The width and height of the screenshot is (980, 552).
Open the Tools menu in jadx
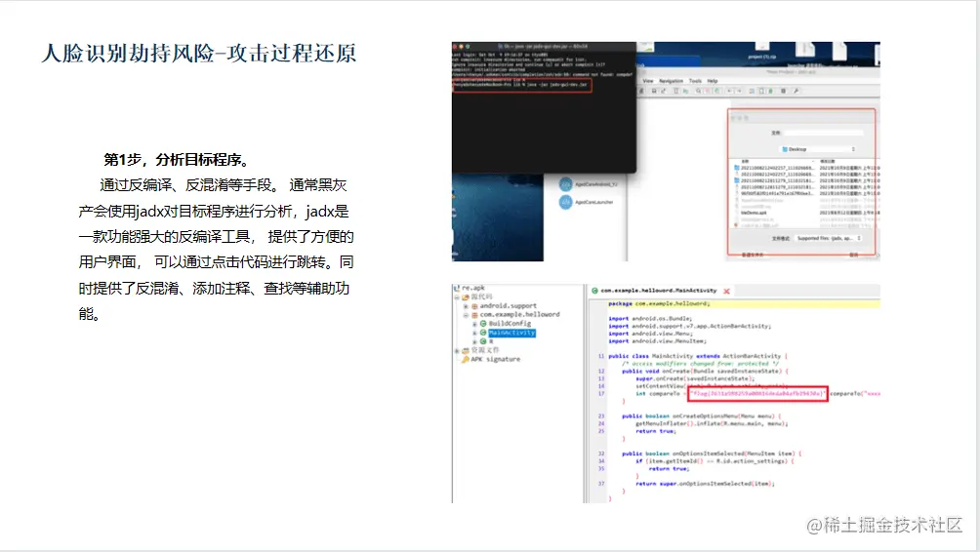695,81
